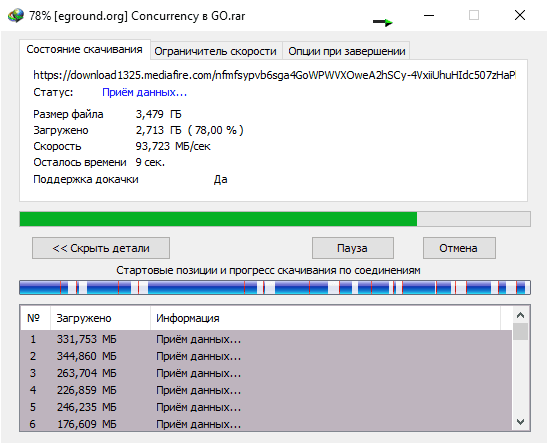
Task: Switch to Ограничитель скорости tab
Action: point(216,51)
